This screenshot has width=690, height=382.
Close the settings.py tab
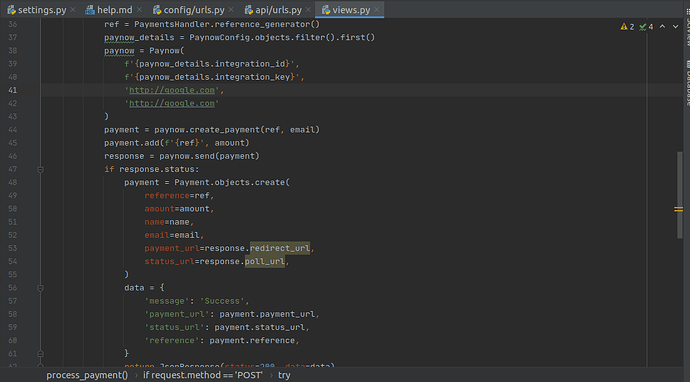coord(73,9)
